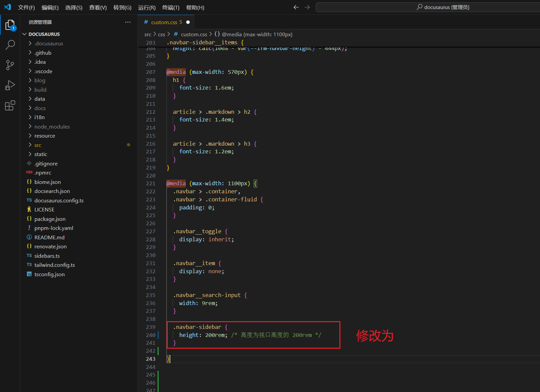Click the VS Code logo icon
This screenshot has height=392, width=540.
coord(7,7)
